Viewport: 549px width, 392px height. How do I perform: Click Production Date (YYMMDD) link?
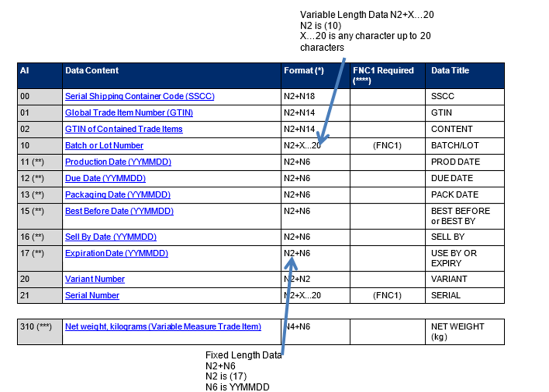(x=118, y=162)
